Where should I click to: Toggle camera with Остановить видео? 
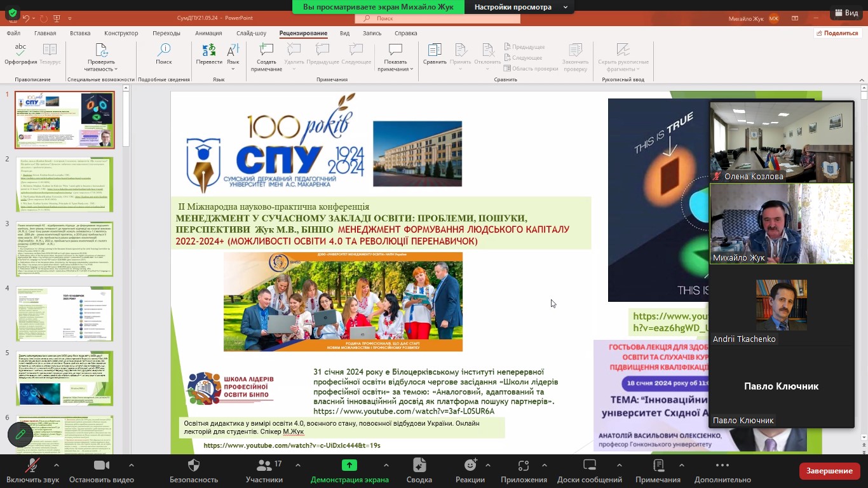point(102,466)
